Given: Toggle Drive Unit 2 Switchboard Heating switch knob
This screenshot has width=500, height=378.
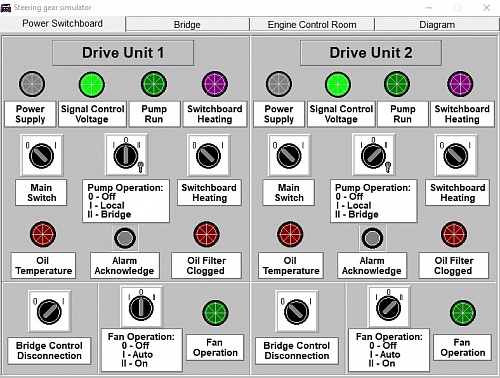Looking at the screenshot, I should (x=456, y=155).
